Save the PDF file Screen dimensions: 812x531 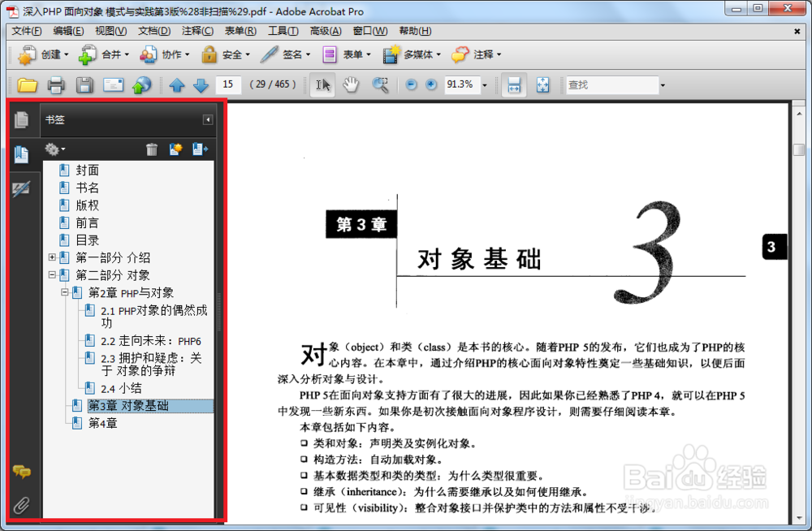[84, 84]
